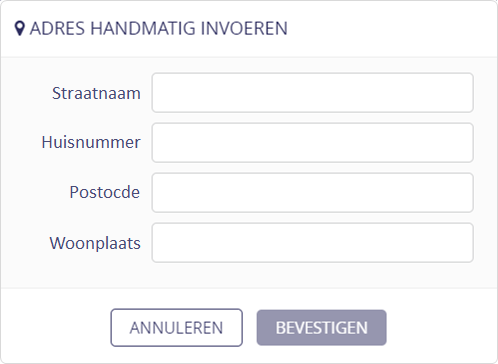This screenshot has height=364, width=498.
Task: Submit form using greyed Bevestigen button
Action: 322,328
